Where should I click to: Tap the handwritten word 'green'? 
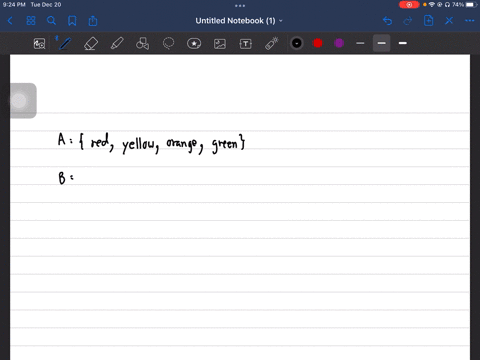coord(225,144)
